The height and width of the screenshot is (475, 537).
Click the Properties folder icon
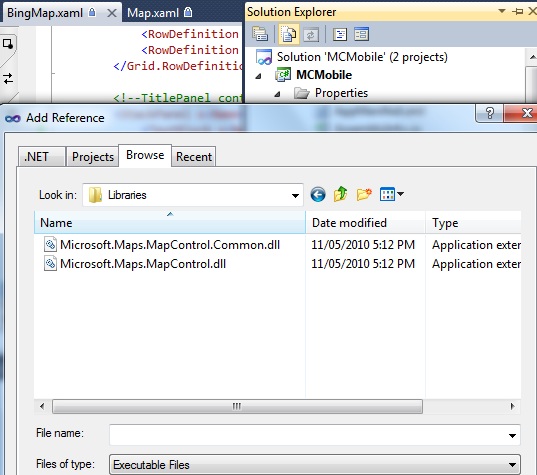click(x=302, y=93)
